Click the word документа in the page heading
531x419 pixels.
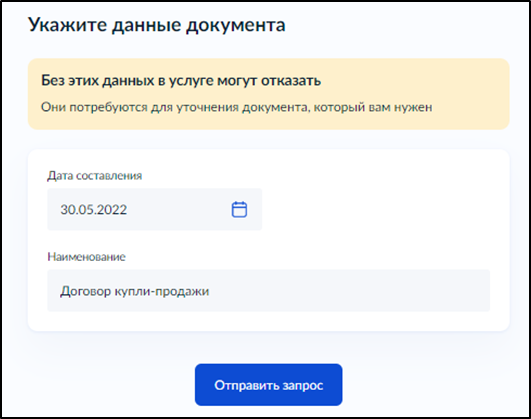(x=236, y=26)
